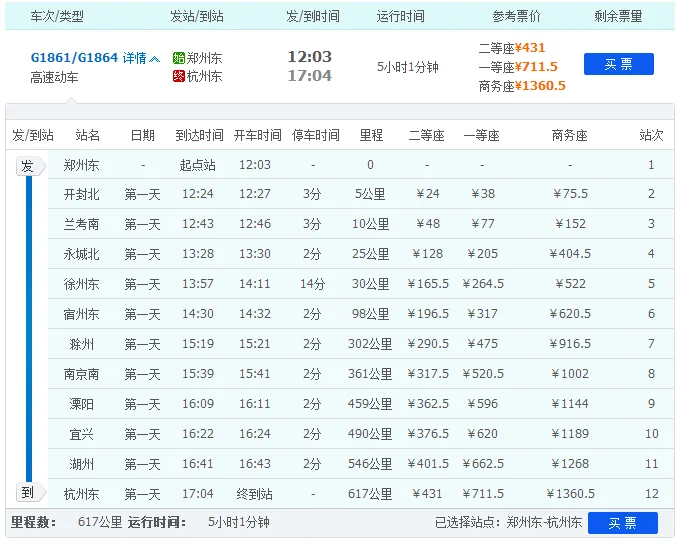Click the 发 departure marker on route line
The width and height of the screenshot is (677, 546).
(28, 165)
